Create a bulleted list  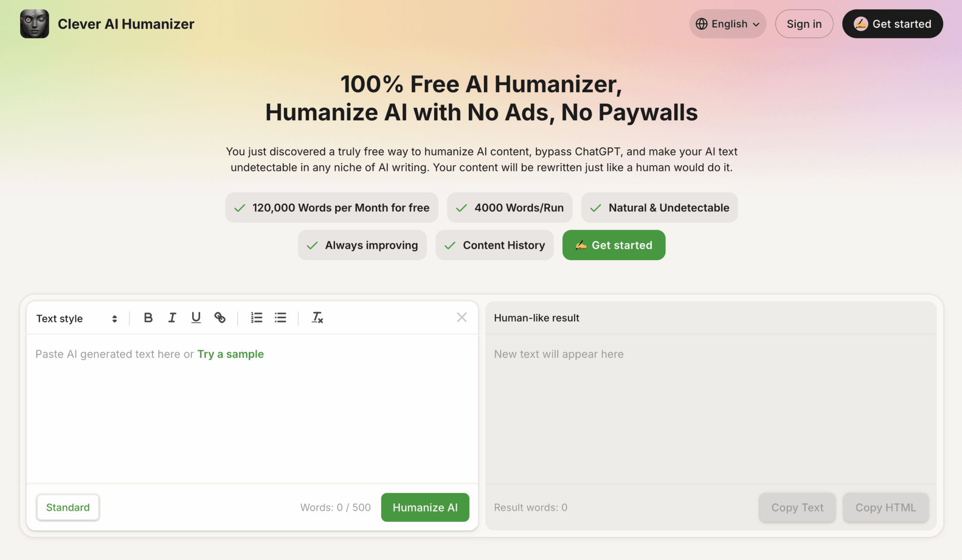pos(280,317)
